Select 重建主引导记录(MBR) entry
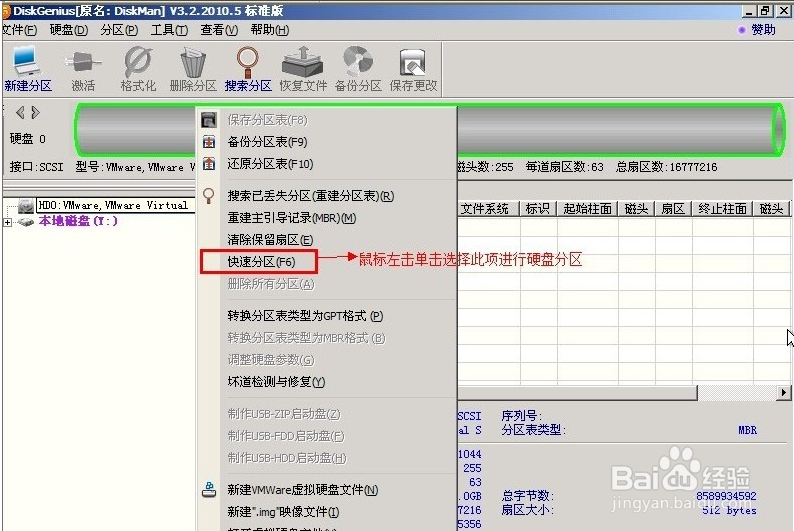 pyautogui.click(x=292, y=218)
